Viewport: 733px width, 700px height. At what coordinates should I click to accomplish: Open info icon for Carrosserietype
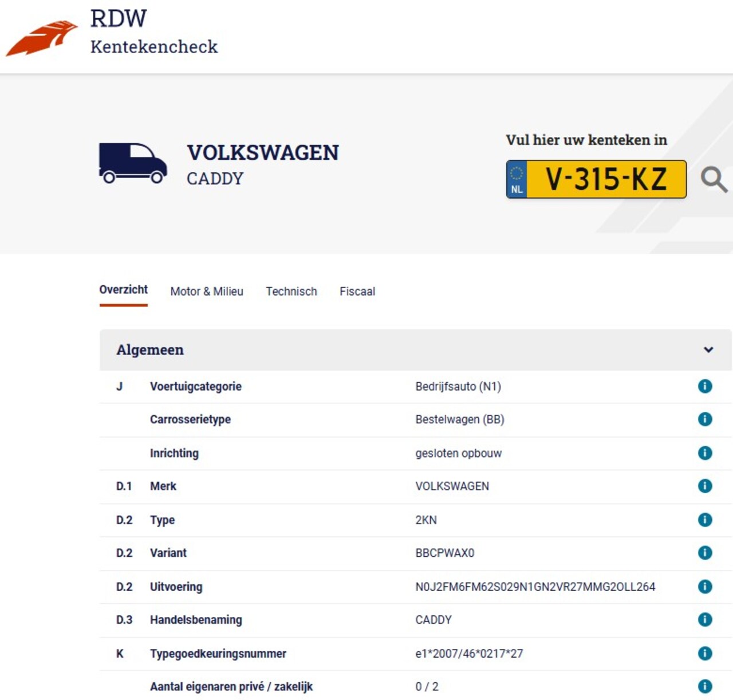[705, 419]
